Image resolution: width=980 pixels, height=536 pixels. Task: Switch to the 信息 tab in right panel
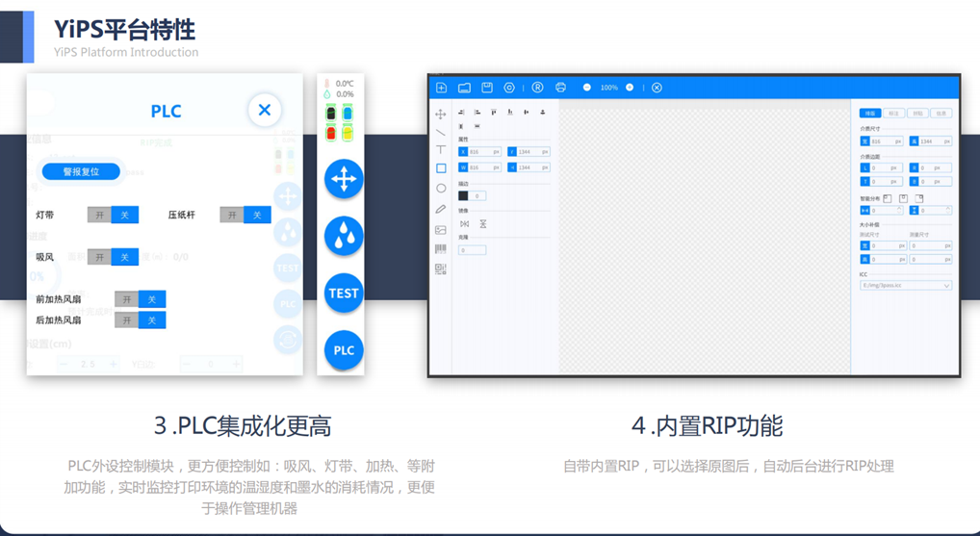(x=941, y=114)
